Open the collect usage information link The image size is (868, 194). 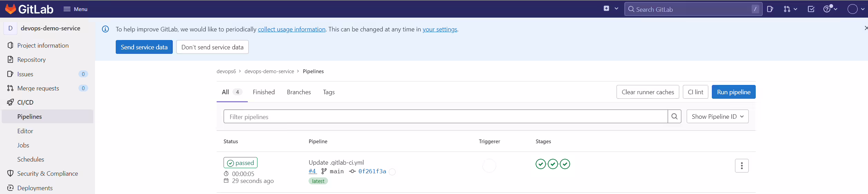pyautogui.click(x=292, y=29)
